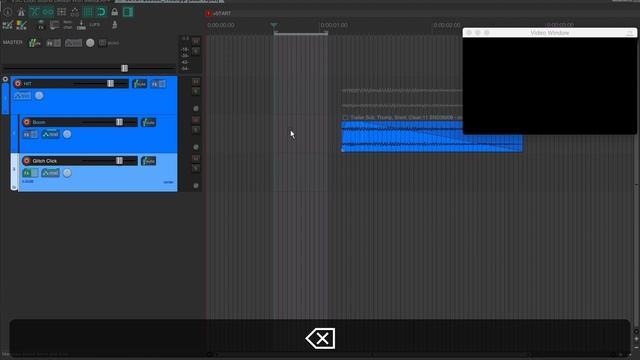Screen dimensions: 640x360
Task: Mute the Glitch Click track
Action: click(x=196, y=158)
